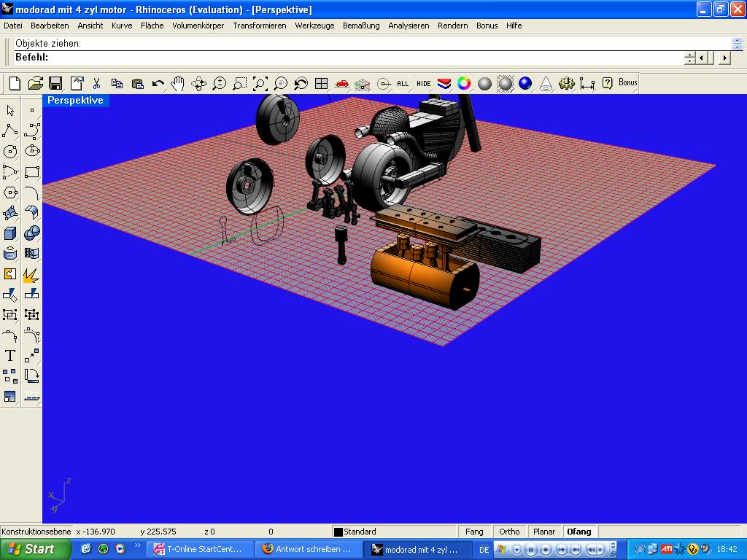Open the Transformieren menu
The width and height of the screenshot is (747, 560).
tap(259, 26)
